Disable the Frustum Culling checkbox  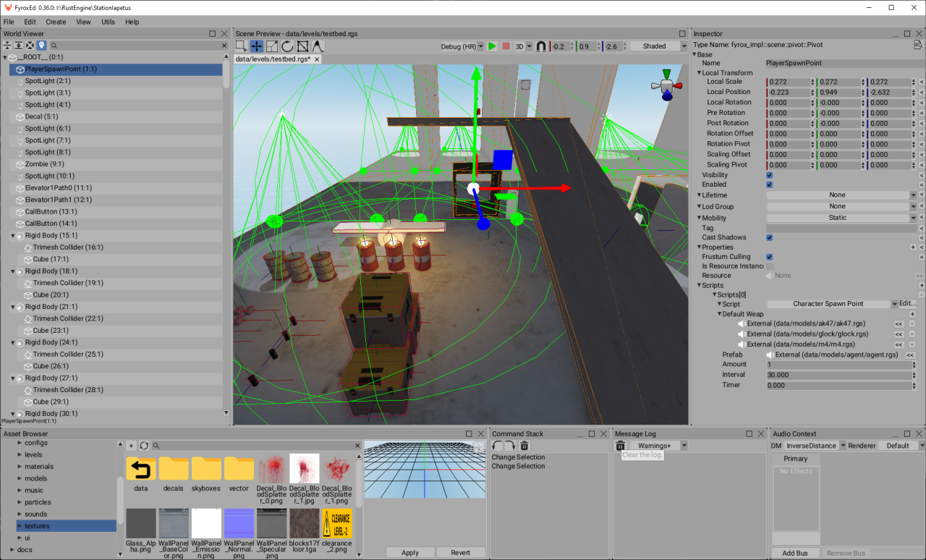769,257
